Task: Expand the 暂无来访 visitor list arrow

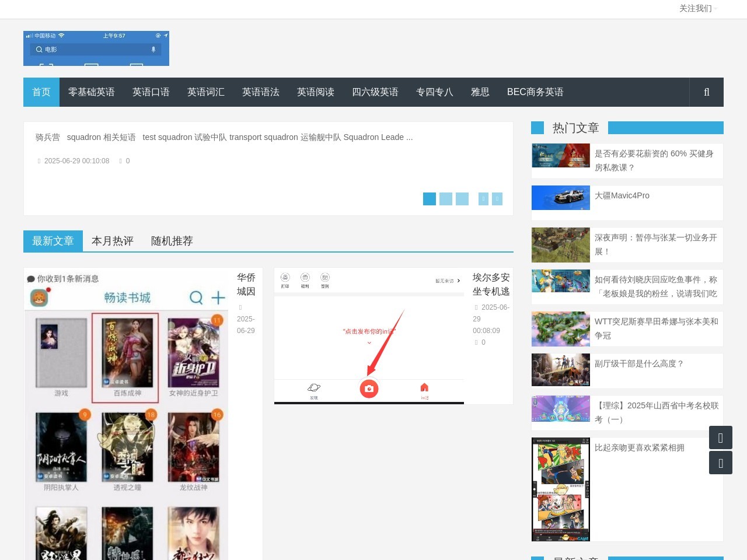Action: (x=459, y=281)
